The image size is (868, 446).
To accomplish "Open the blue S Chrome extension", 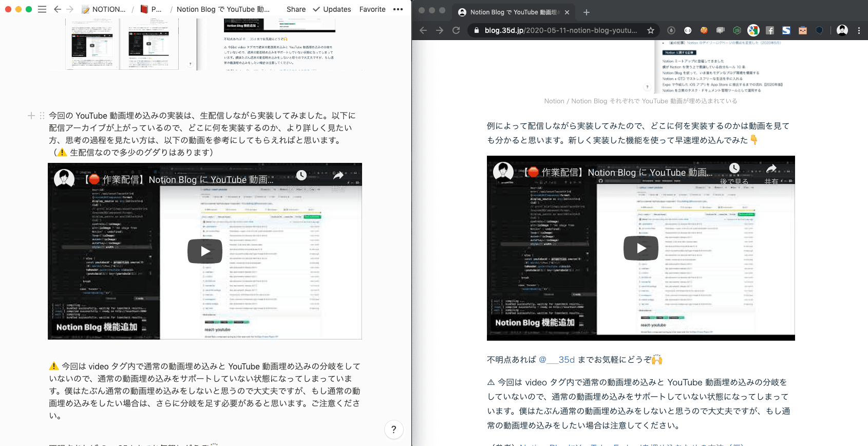I will point(786,30).
